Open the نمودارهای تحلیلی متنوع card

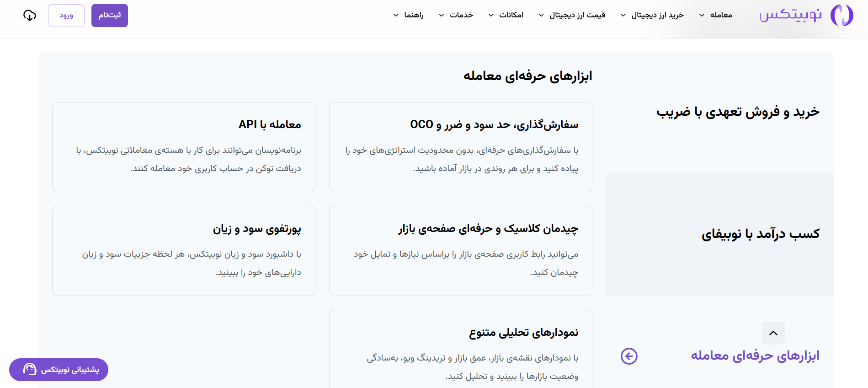[x=461, y=349]
